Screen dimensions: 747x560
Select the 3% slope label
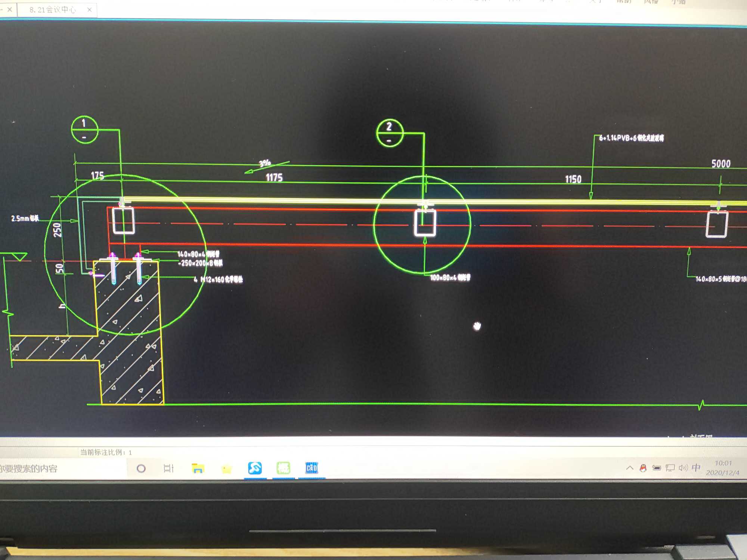265,163
